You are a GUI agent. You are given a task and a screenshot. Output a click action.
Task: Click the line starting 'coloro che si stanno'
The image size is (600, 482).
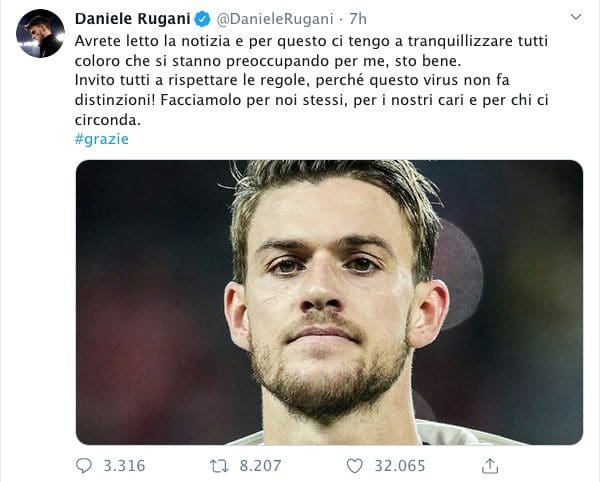tap(268, 61)
